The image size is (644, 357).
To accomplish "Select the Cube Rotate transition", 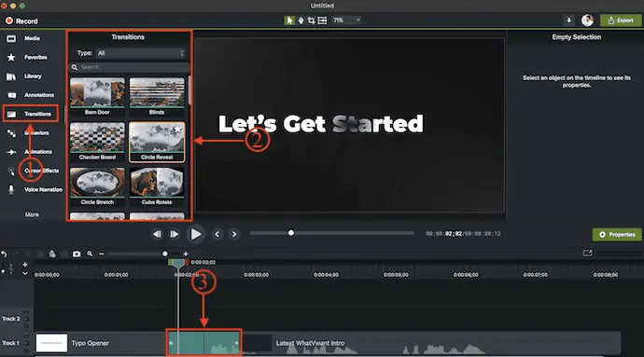I will [x=157, y=186].
